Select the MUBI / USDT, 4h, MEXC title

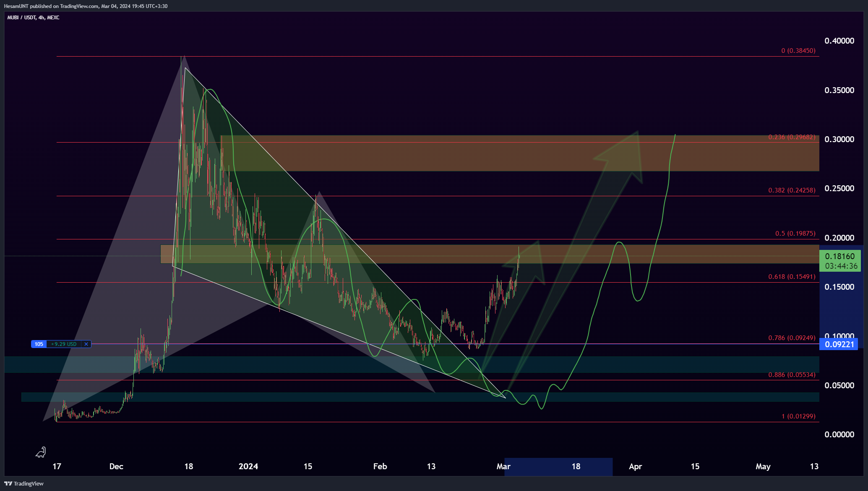(33, 18)
